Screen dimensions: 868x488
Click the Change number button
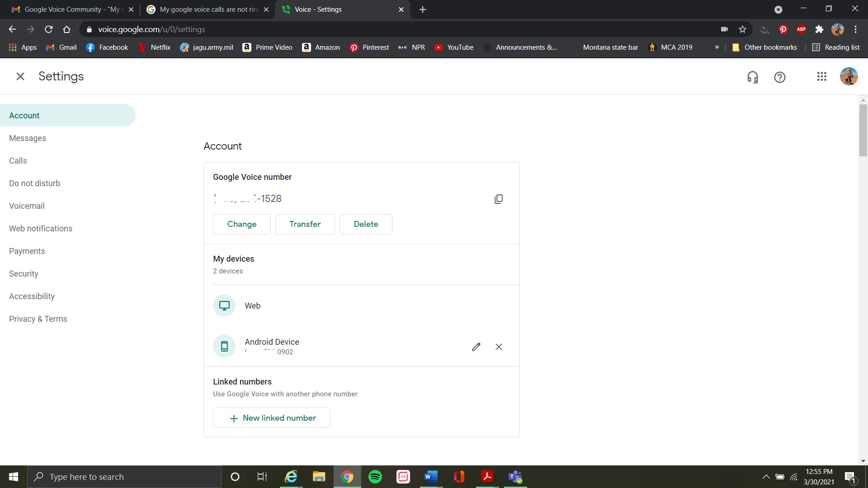click(x=242, y=224)
